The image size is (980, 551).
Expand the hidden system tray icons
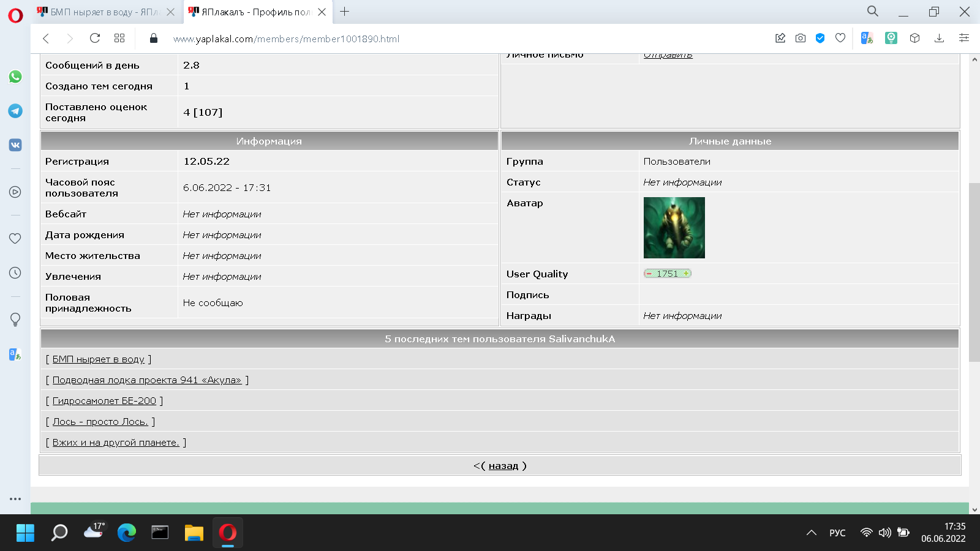coord(812,533)
